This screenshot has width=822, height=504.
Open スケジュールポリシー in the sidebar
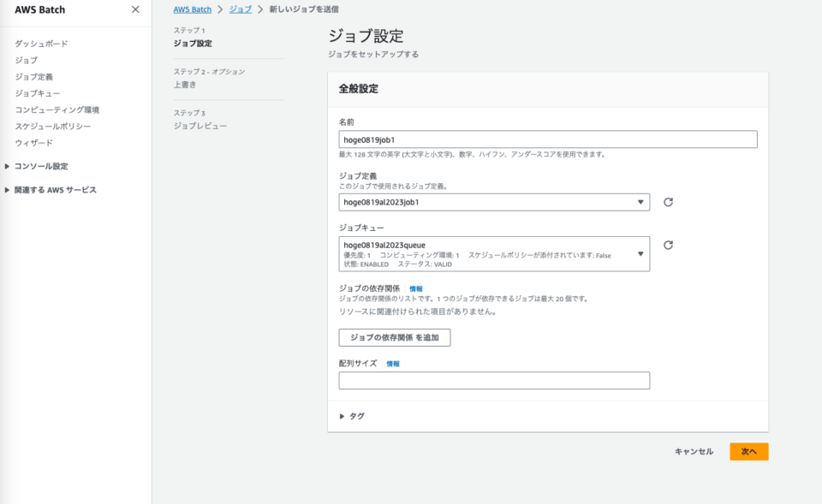click(x=53, y=127)
